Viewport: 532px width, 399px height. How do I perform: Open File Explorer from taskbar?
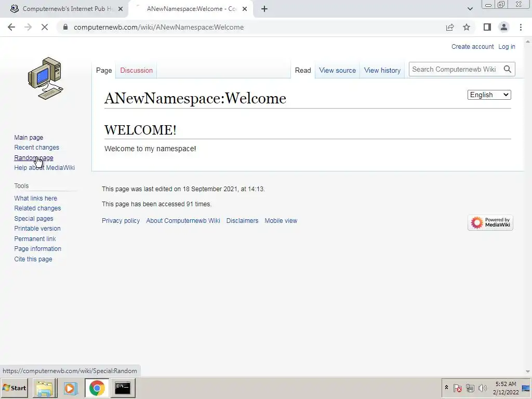[45, 388]
